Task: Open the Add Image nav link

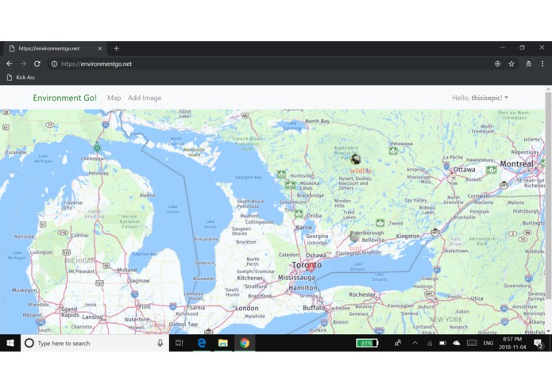Action: pos(145,98)
